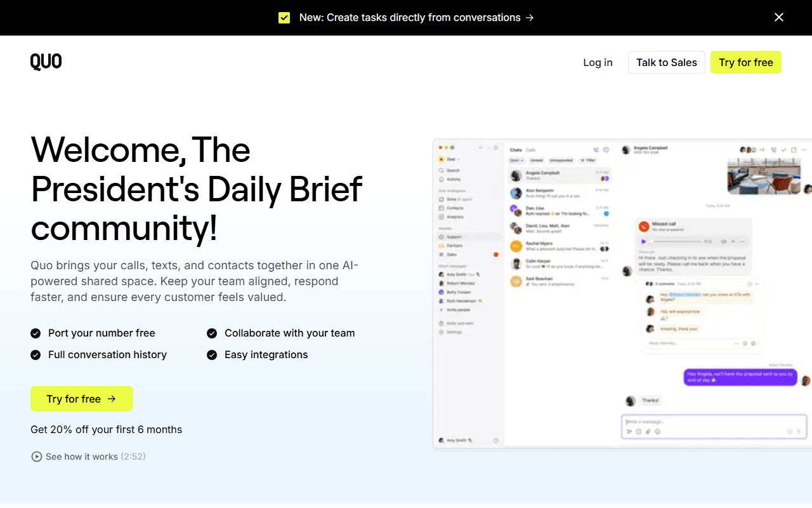
Task: Click the new message icon above chat list
Action: pyautogui.click(x=606, y=150)
